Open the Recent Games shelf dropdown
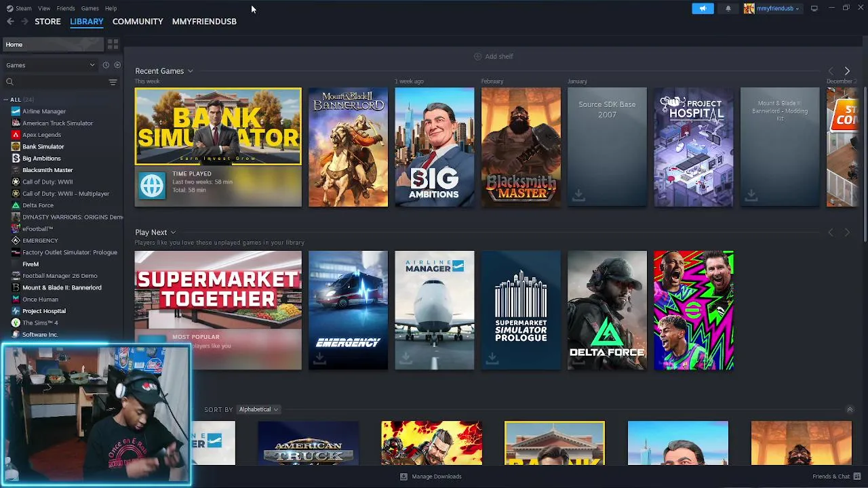This screenshot has width=868, height=488. coord(191,71)
